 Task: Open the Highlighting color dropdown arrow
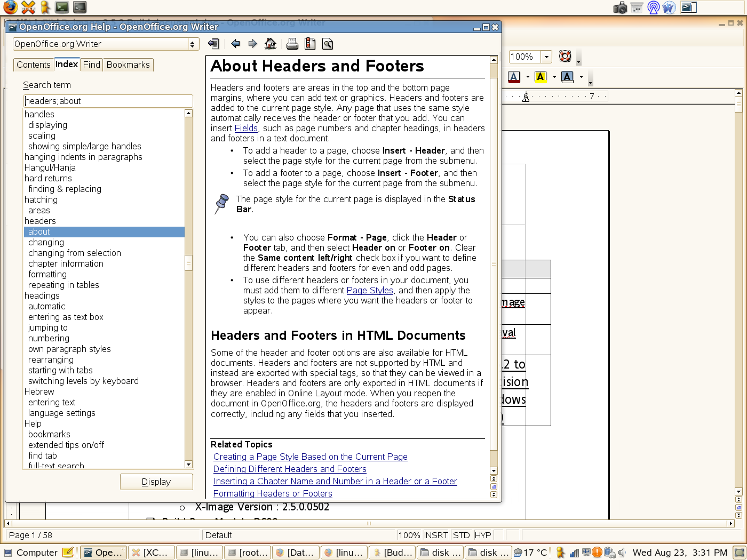pyautogui.click(x=554, y=77)
